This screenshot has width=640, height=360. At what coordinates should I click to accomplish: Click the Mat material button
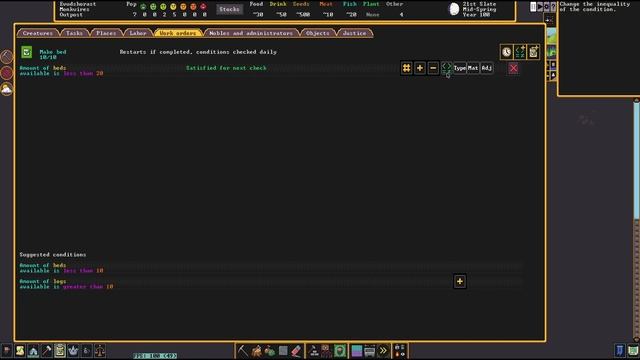coord(473,68)
